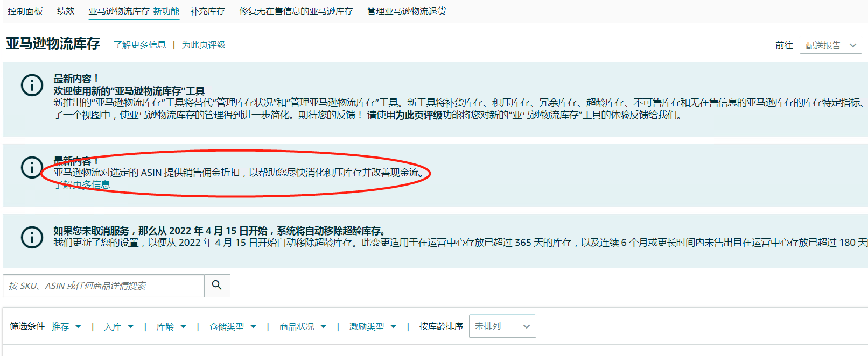Click the search magnifier icon button
The image size is (868, 356).
(217, 286)
